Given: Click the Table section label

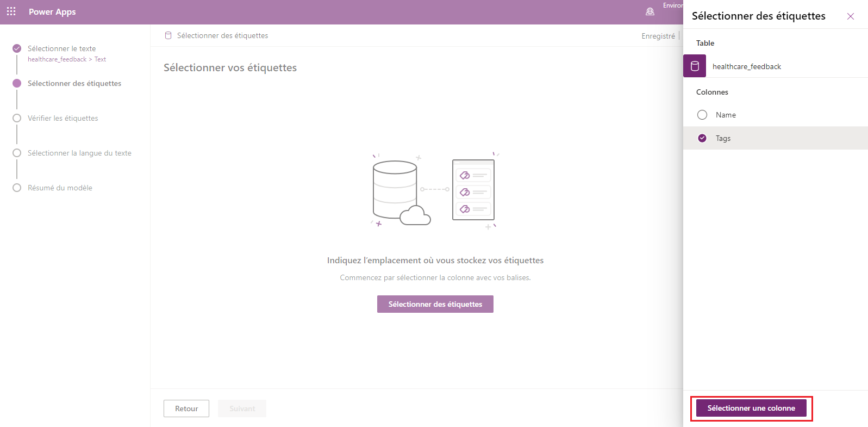Looking at the screenshot, I should (x=705, y=43).
